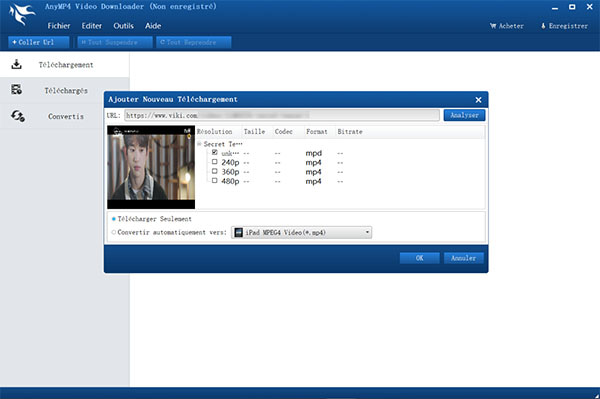This screenshot has height=399, width=600.
Task: Click the Enregistrer register icon
Action: click(x=543, y=26)
